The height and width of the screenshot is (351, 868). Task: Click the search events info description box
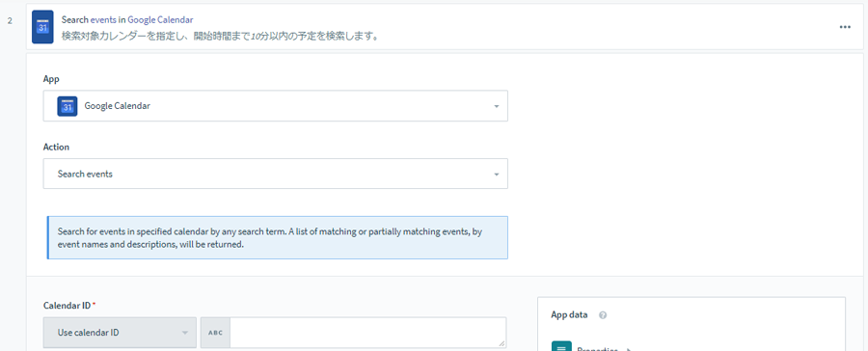coord(278,237)
